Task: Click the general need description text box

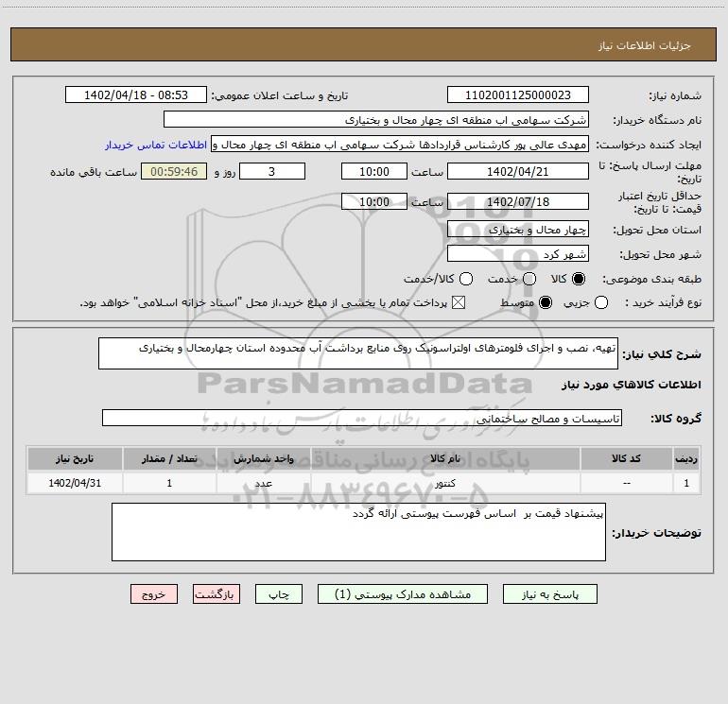Action: (358, 353)
